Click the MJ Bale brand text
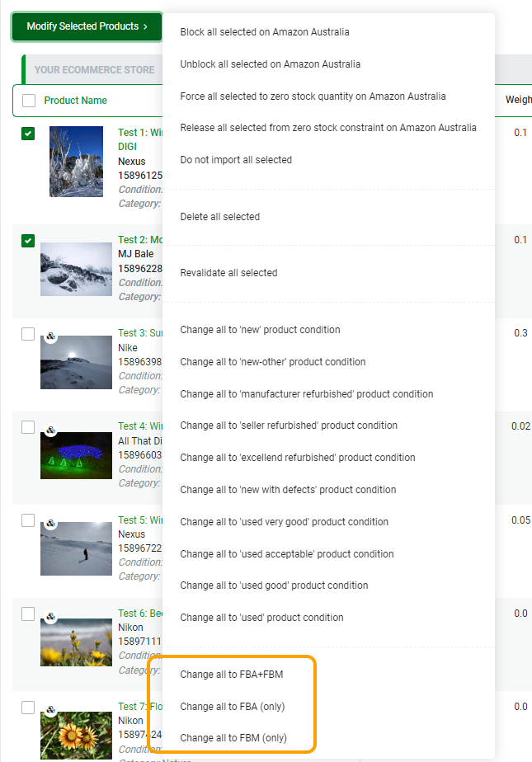532x762 pixels. (135, 254)
